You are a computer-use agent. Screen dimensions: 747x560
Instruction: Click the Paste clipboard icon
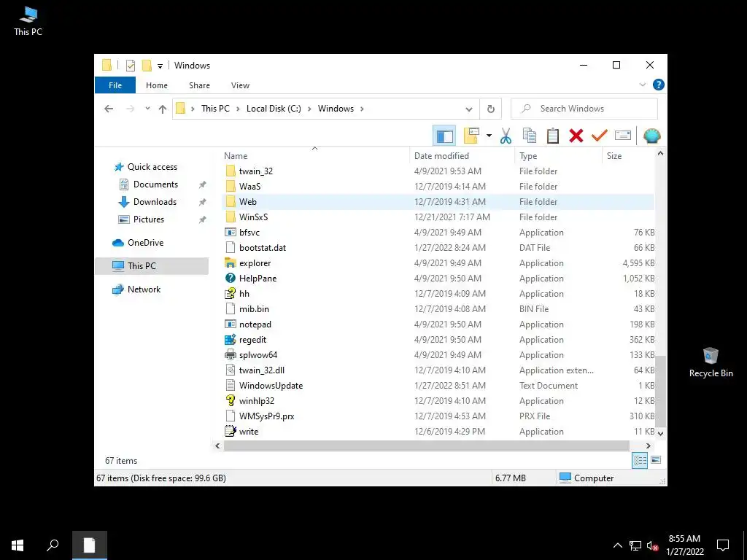point(553,136)
